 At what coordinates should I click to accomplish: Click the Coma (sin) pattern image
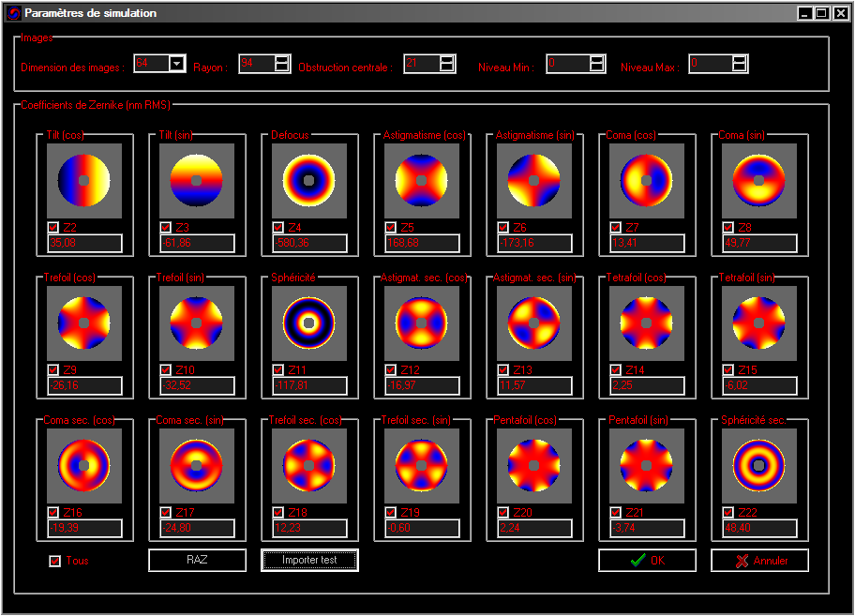click(759, 181)
